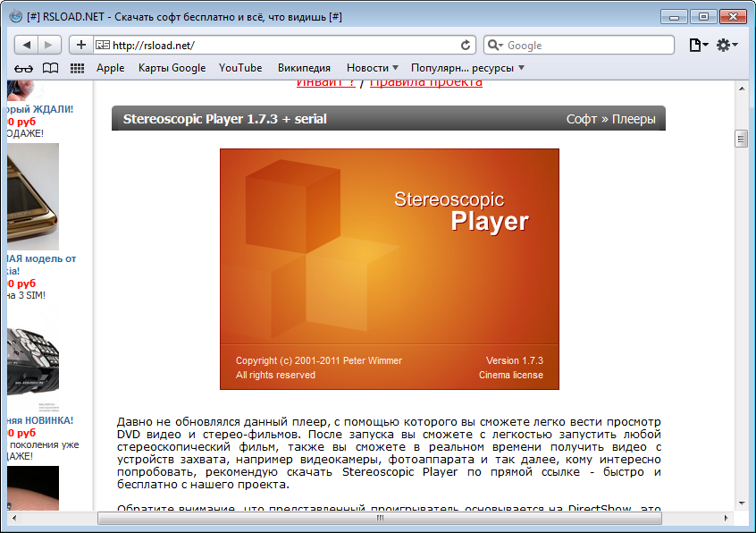Click the vertical scrollbar thumb
Image resolution: width=756 pixels, height=533 pixels.
tap(742, 139)
